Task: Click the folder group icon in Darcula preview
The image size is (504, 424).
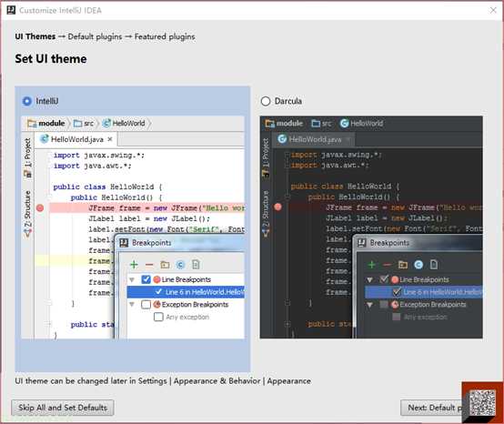Action: pyautogui.click(x=403, y=265)
